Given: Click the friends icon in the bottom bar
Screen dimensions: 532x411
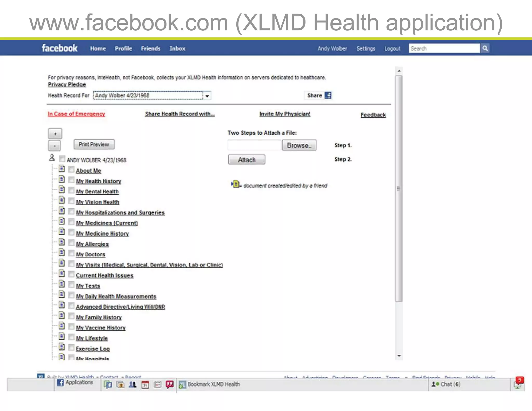Looking at the screenshot, I should (132, 385).
